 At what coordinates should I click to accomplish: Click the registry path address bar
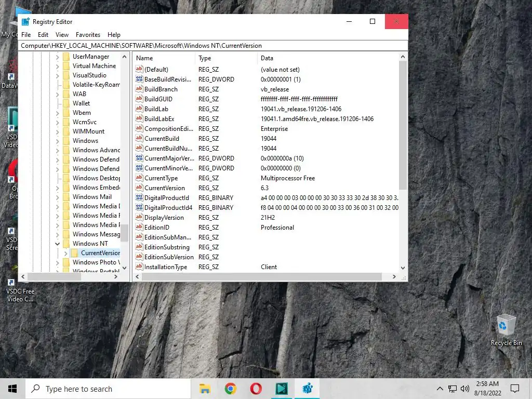(212, 46)
